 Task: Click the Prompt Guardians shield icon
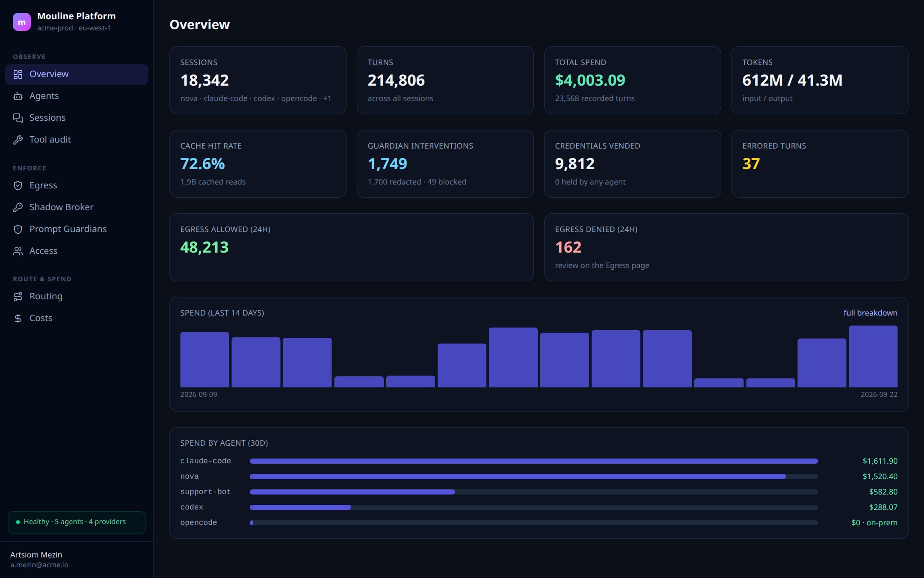(x=18, y=229)
